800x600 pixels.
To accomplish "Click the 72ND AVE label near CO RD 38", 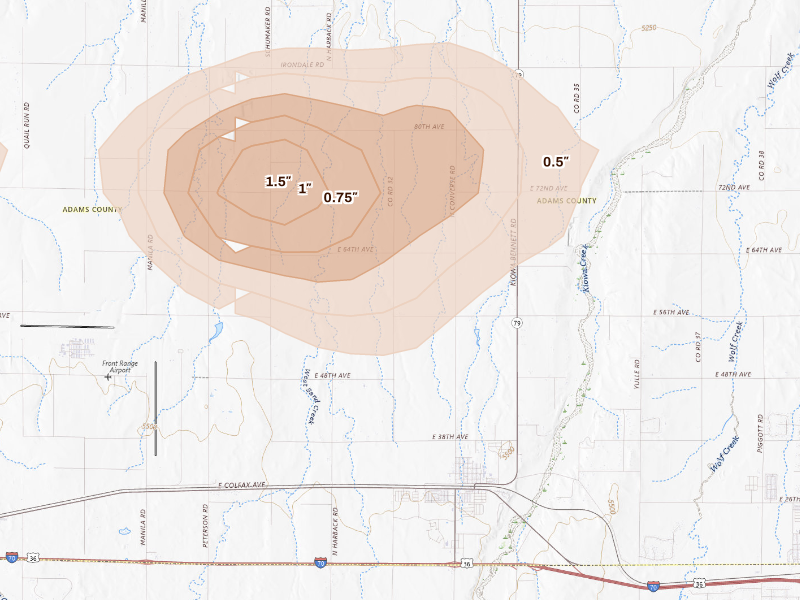I will pos(734,187).
